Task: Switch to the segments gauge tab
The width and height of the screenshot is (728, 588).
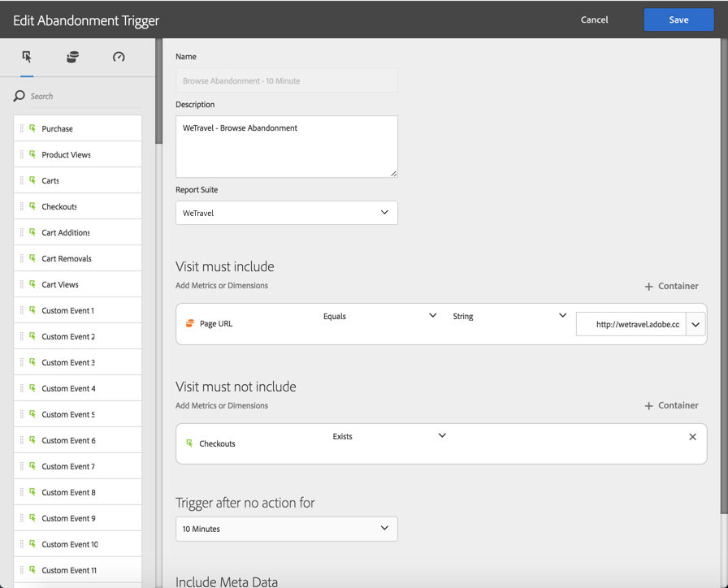Action: pos(119,57)
